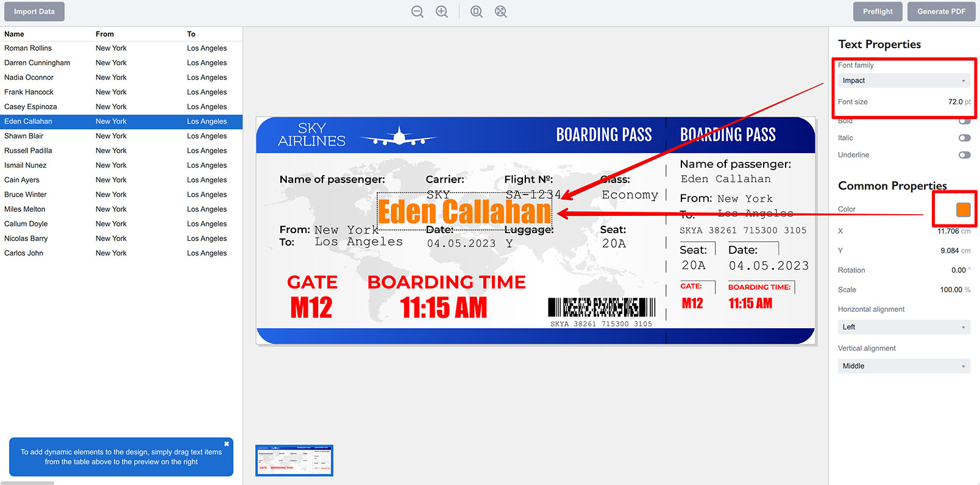Toggle the Bold switch
Image resolution: width=980 pixels, height=485 pixels.
pos(964,121)
